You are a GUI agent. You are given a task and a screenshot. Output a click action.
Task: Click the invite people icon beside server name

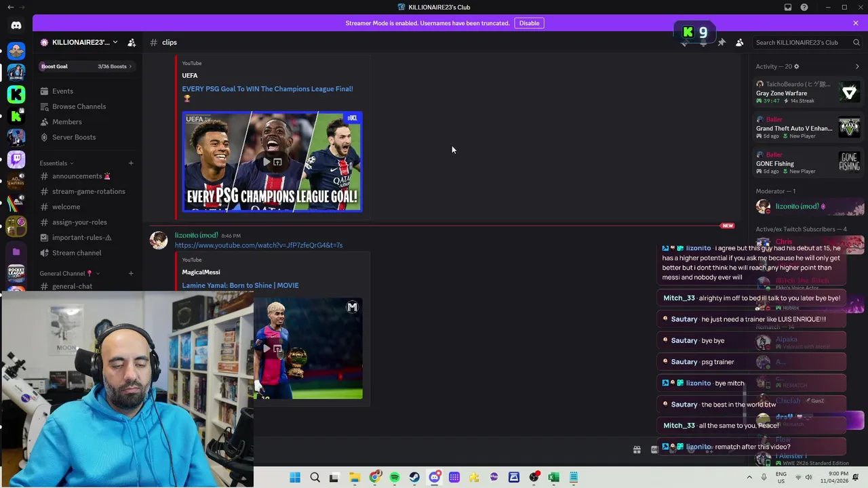(132, 42)
